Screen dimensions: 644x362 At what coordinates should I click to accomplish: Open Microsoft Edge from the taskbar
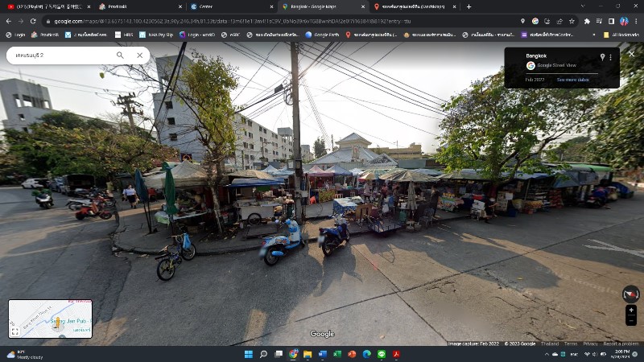pyautogui.click(x=367, y=354)
